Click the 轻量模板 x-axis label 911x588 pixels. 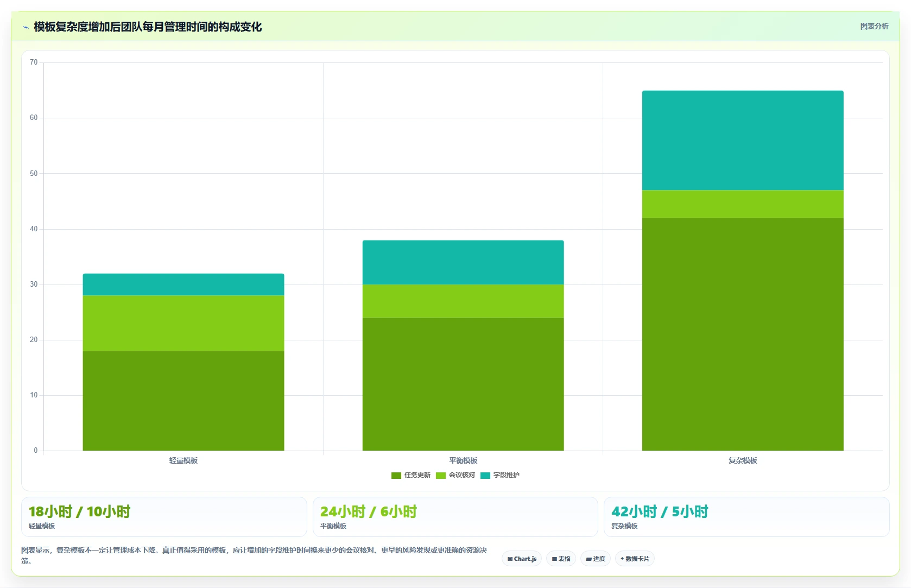pos(184,460)
